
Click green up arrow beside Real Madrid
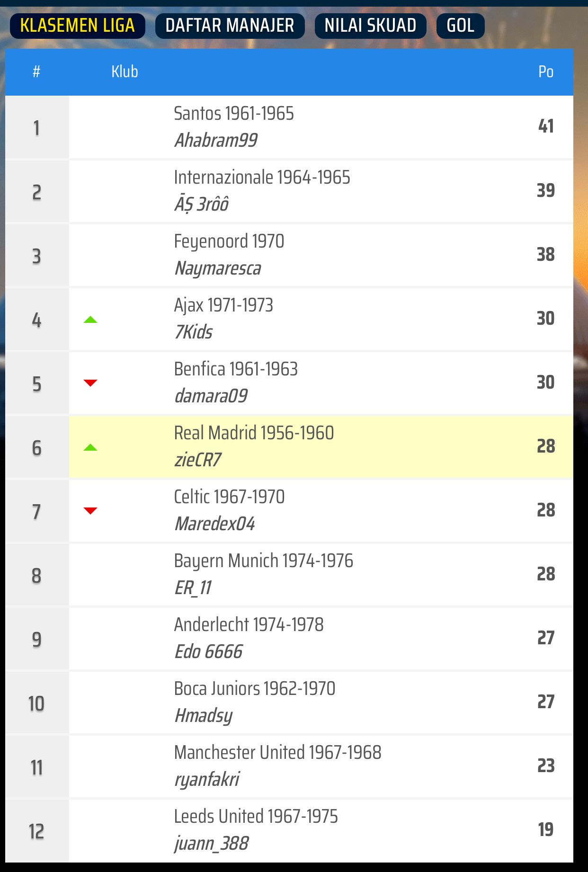tap(90, 447)
